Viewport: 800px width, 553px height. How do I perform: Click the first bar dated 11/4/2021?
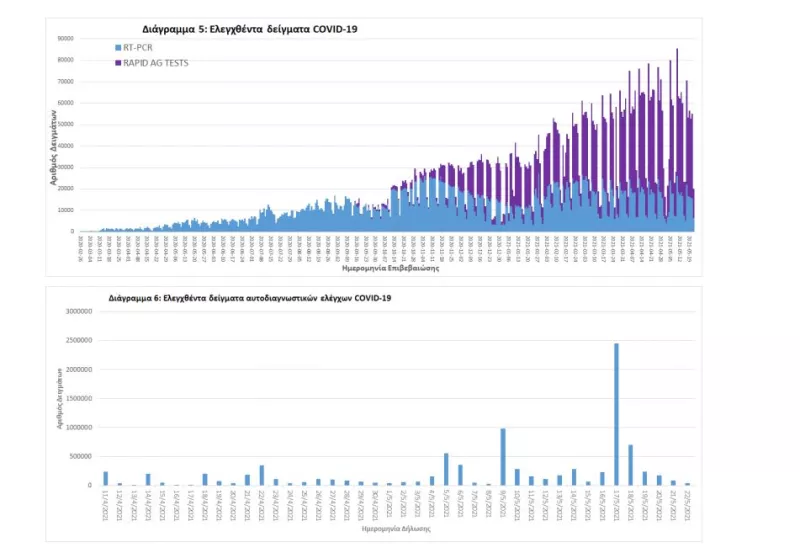(105, 479)
